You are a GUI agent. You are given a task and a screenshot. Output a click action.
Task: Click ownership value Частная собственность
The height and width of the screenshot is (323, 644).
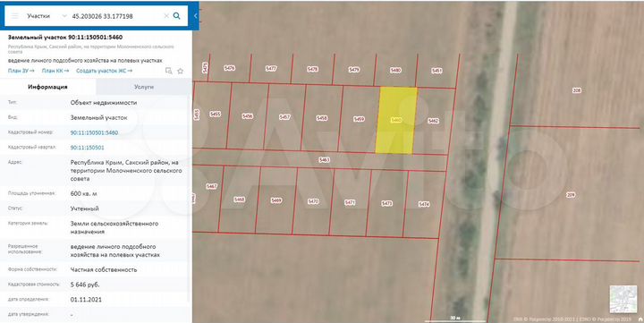[x=104, y=270]
